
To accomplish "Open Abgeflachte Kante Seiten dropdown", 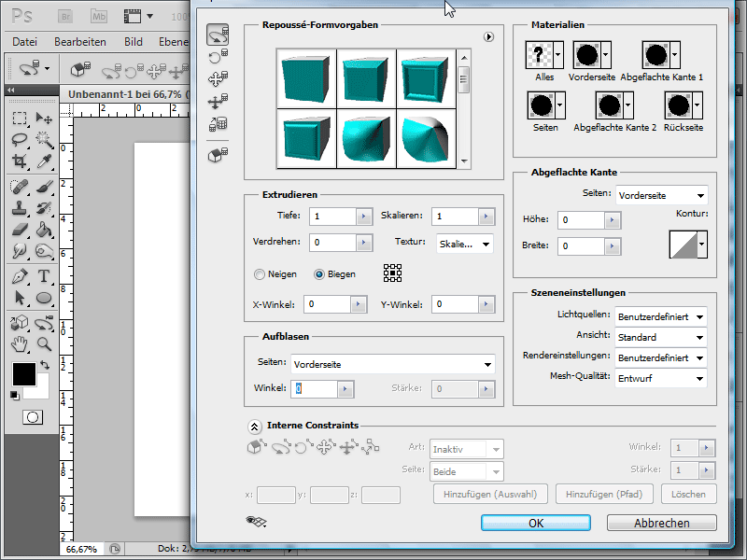I will click(661, 195).
